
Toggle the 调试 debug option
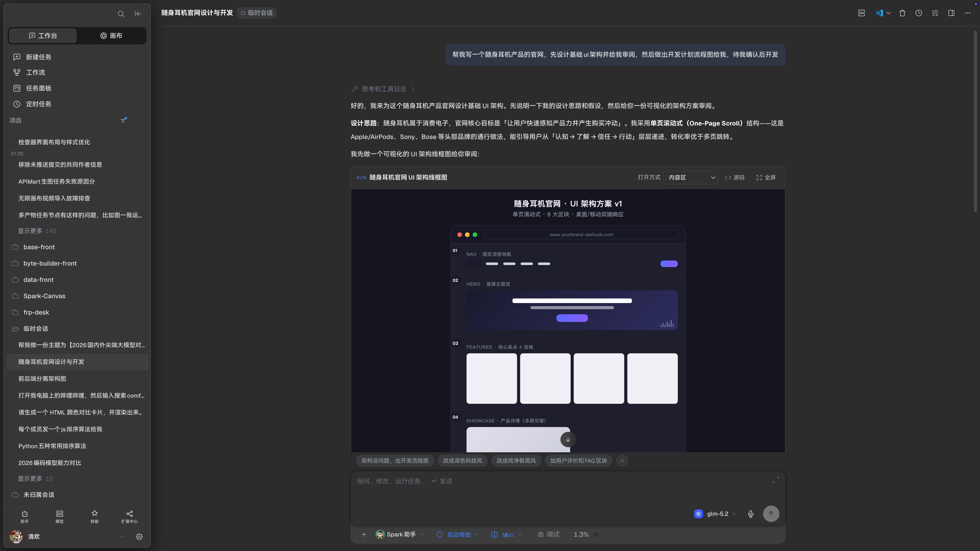548,534
